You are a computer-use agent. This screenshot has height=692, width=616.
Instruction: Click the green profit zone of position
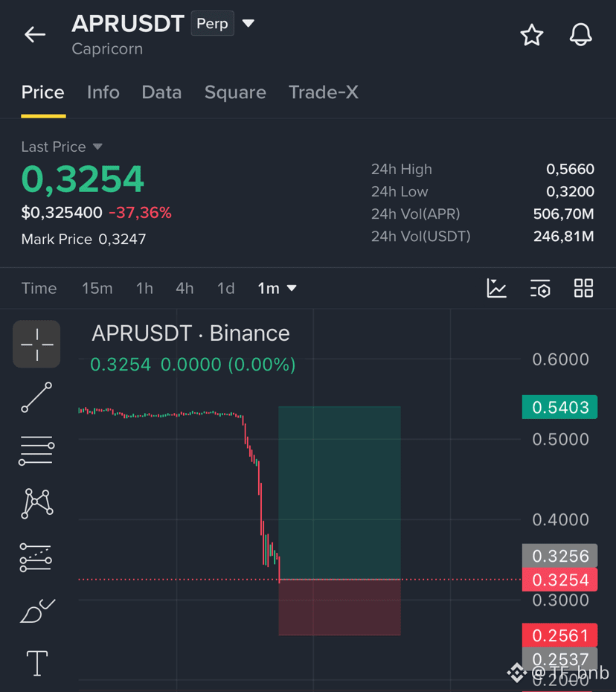[x=339, y=492]
